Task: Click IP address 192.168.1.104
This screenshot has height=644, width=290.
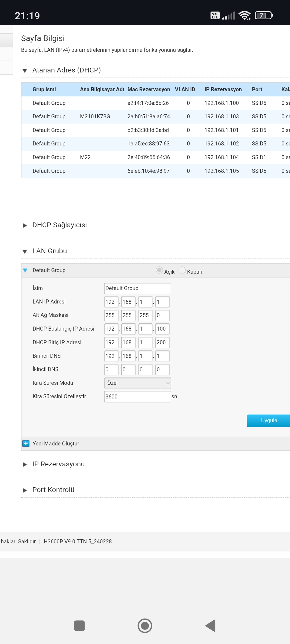Action: [222, 157]
